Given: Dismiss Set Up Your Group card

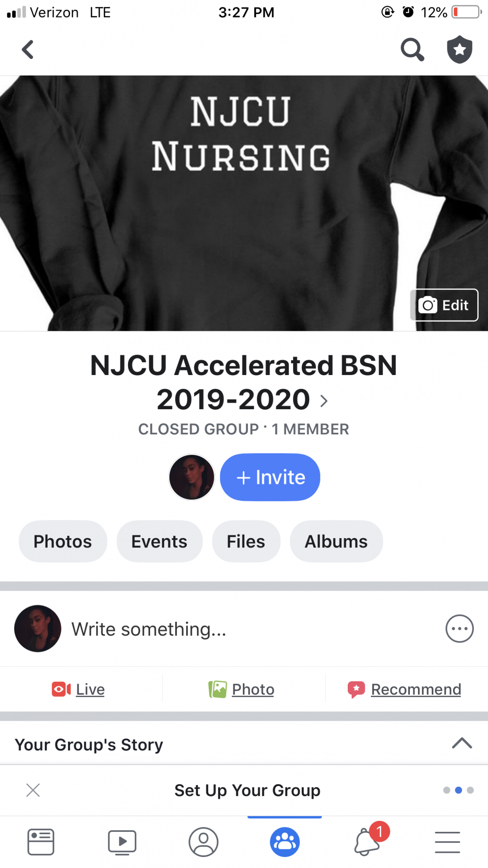Looking at the screenshot, I should pos(33,790).
